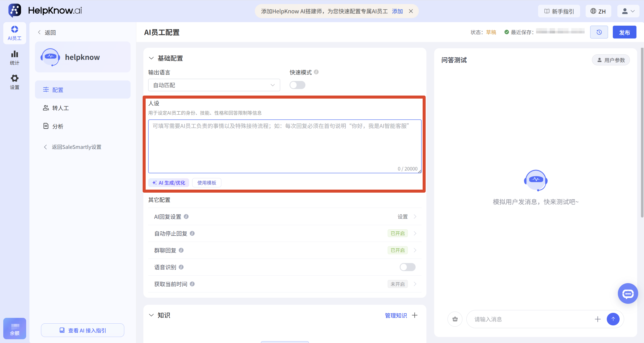Screen dimensions: 644x343
Task: Toggle the 快速模式 switch
Action: pos(297,85)
